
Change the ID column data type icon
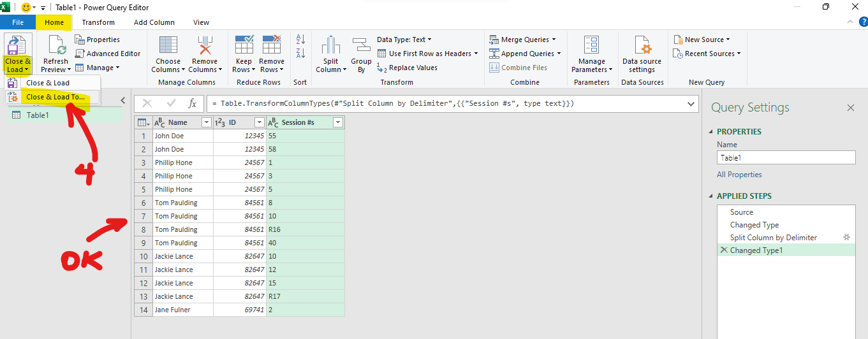pyautogui.click(x=220, y=122)
